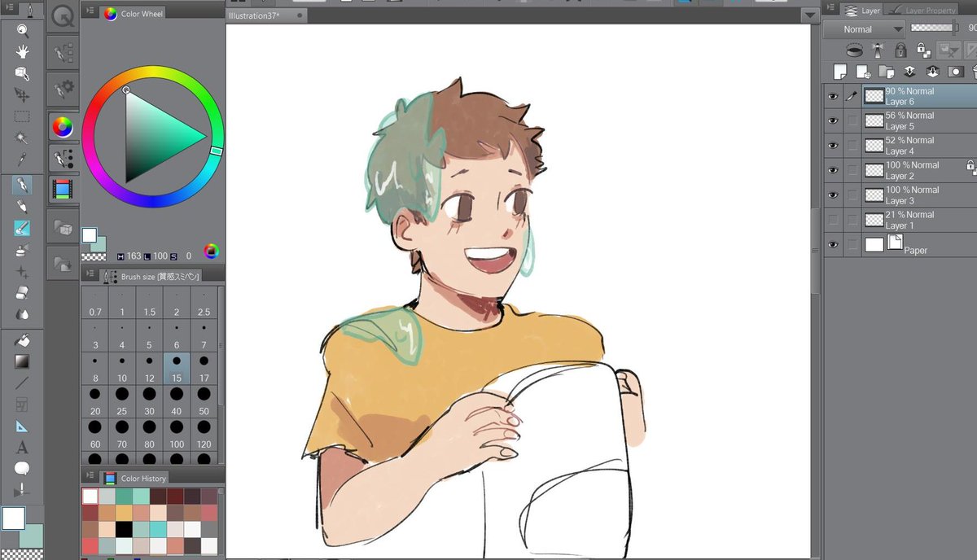Select the Eraser tool

tap(22, 293)
